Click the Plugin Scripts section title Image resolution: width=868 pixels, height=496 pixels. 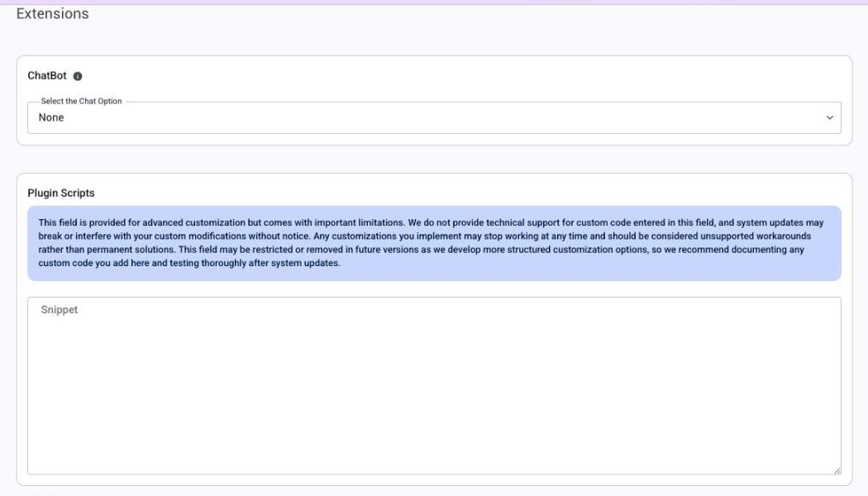[x=61, y=193]
